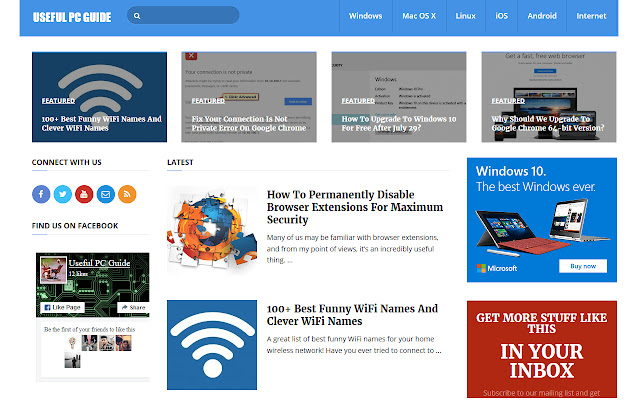Screen dimensions: 640x400
Task: Open the Twitter social icon
Action: (63, 194)
